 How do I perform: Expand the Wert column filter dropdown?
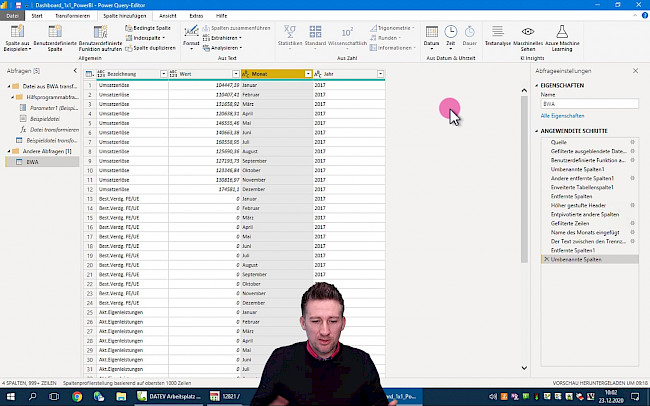(236, 74)
